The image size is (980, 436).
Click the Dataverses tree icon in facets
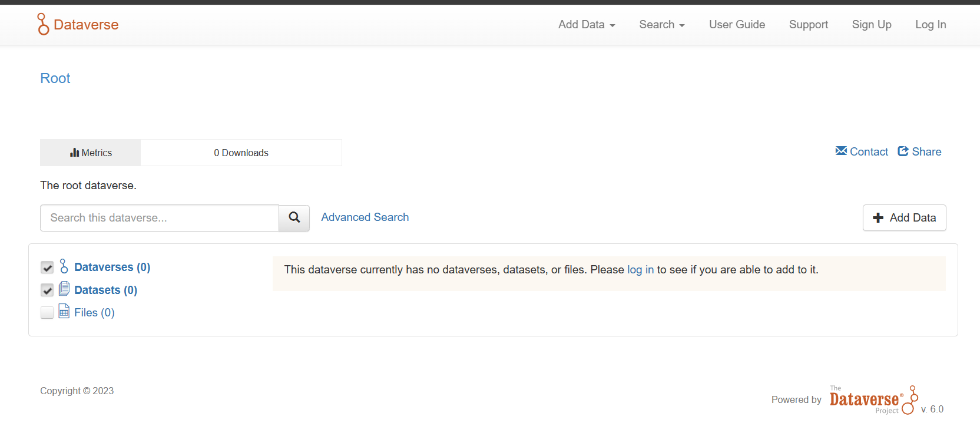[x=64, y=267]
